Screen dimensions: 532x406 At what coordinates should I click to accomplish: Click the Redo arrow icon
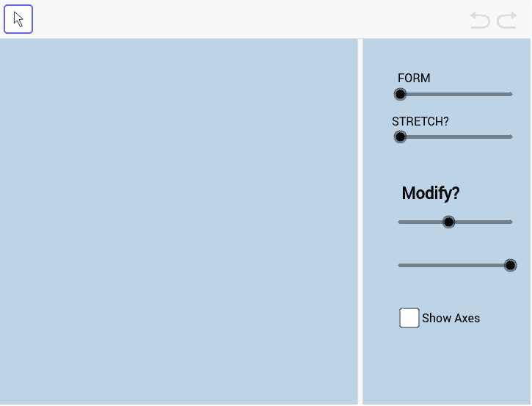point(507,20)
